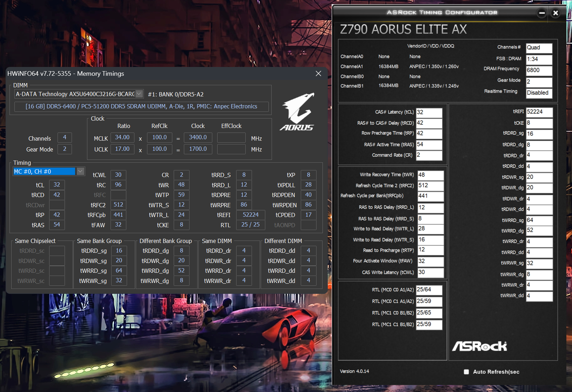Close the HWiNFO64 Memory Timings window

click(x=318, y=74)
